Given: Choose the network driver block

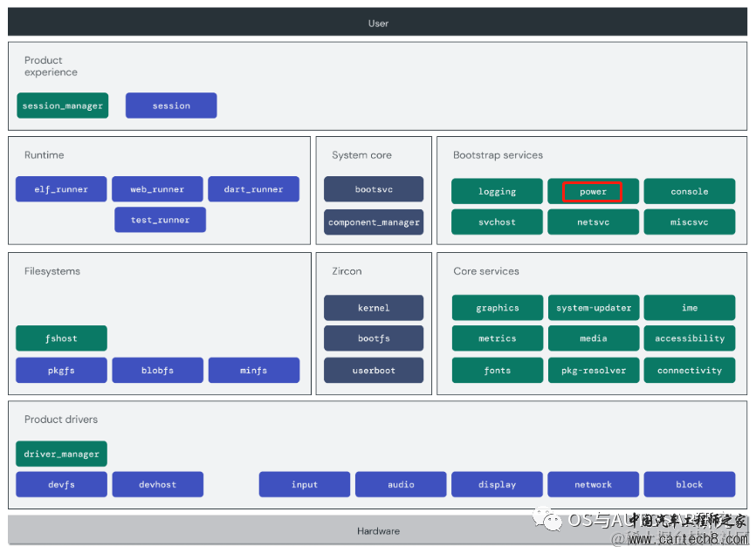Looking at the screenshot, I should (x=593, y=484).
